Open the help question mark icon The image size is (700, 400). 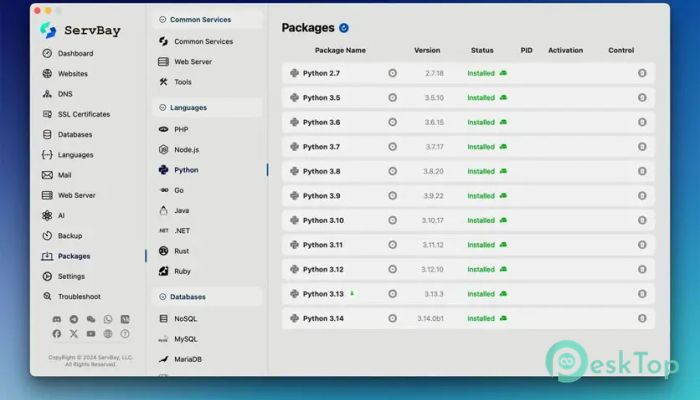click(x=125, y=333)
